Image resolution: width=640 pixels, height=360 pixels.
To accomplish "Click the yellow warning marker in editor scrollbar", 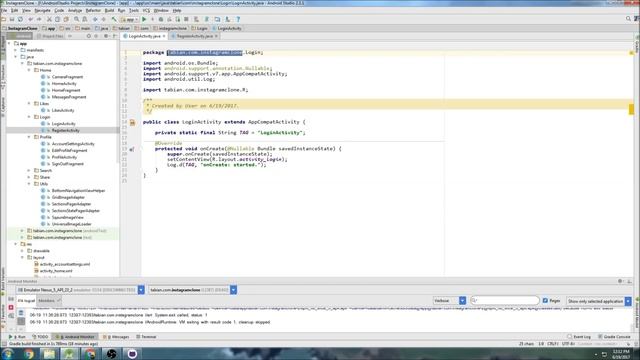I will pyautogui.click(x=631, y=109).
